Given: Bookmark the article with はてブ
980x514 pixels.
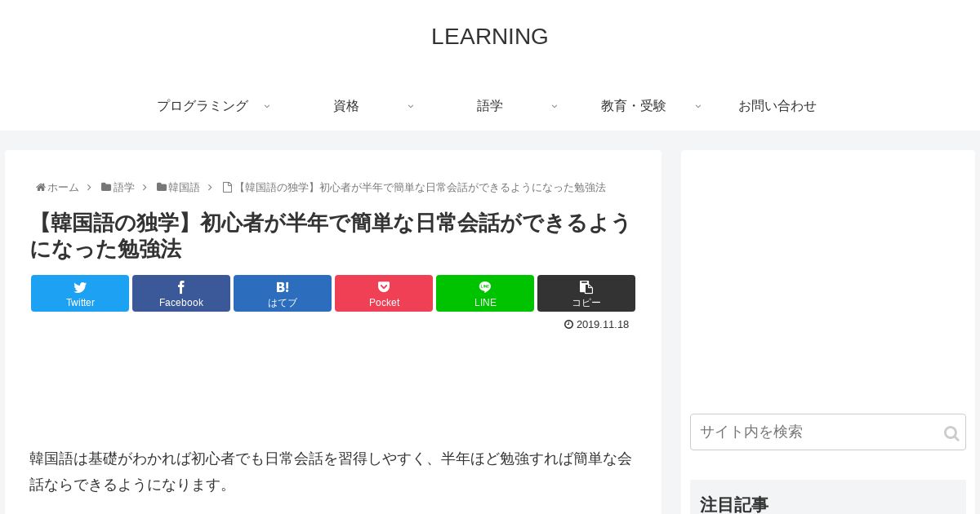Looking at the screenshot, I should pyautogui.click(x=283, y=293).
